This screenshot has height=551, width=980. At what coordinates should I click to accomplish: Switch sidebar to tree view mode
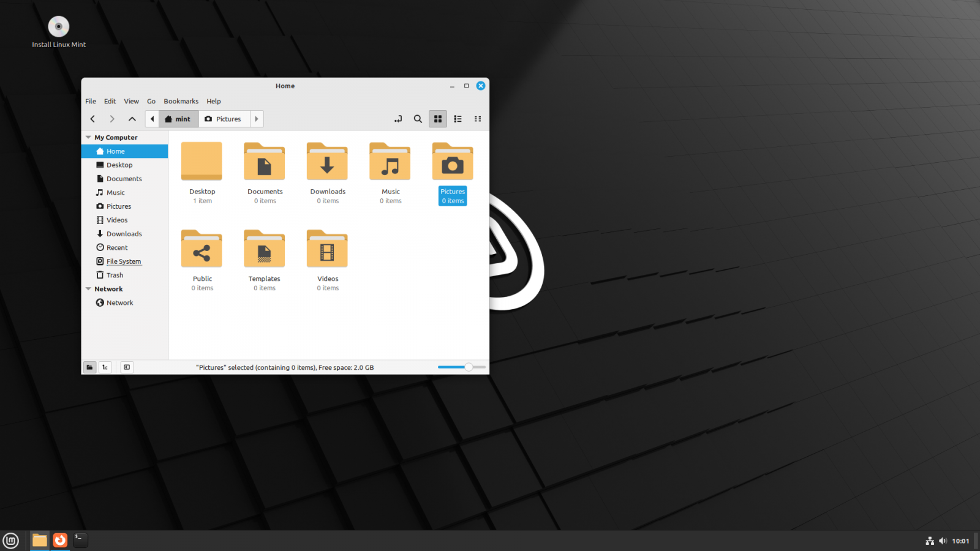click(105, 367)
